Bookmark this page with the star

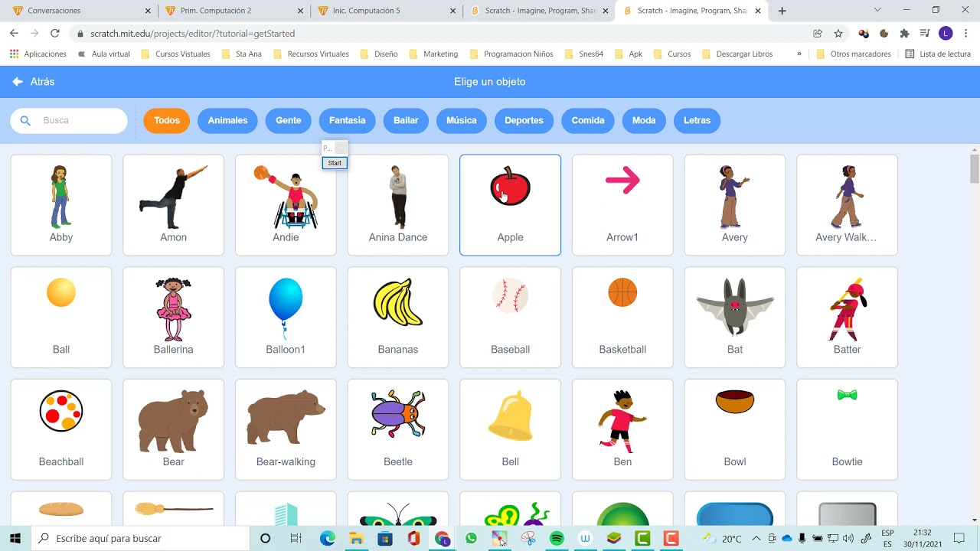pyautogui.click(x=838, y=34)
